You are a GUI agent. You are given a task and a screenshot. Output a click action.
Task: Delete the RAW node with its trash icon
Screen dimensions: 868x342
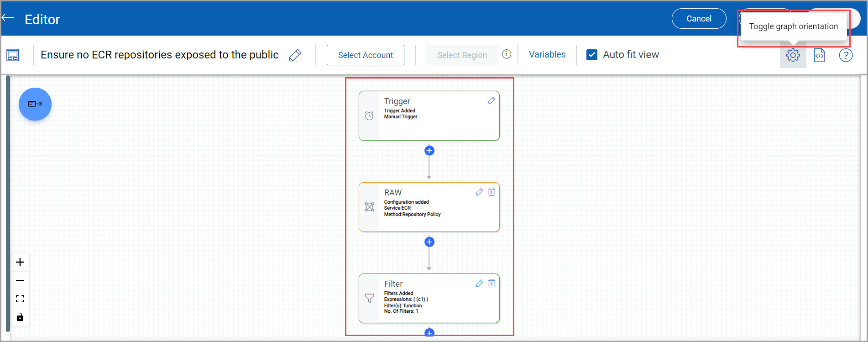pyautogui.click(x=492, y=192)
